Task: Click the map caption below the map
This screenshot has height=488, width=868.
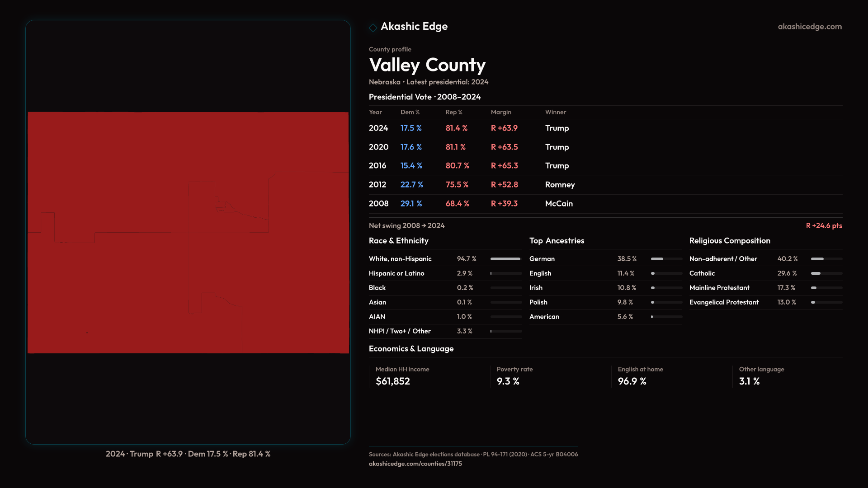Action: 188,454
